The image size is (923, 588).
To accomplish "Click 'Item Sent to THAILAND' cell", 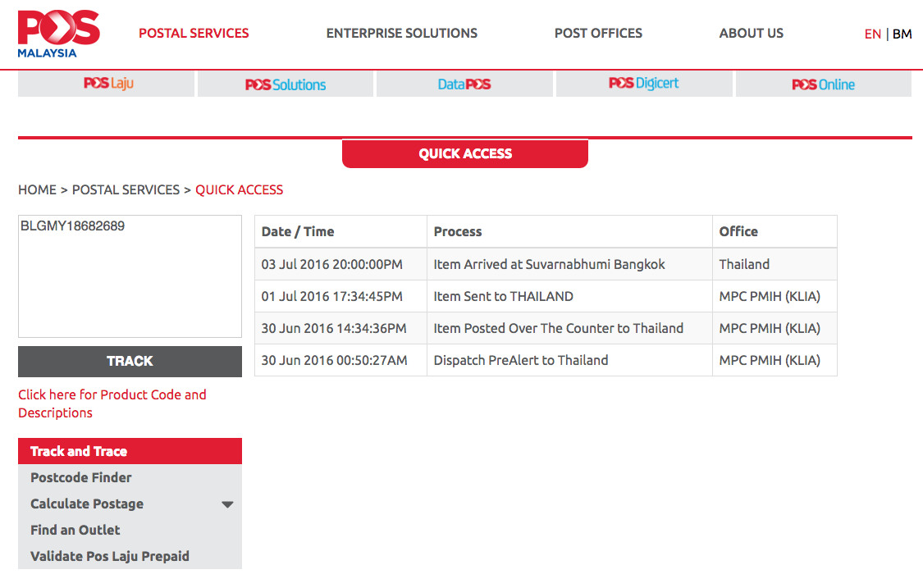I will 570,297.
